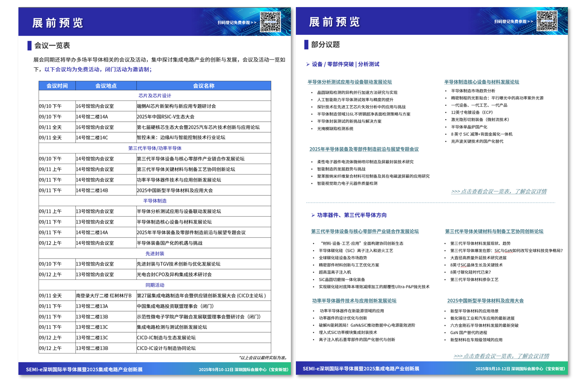The image size is (588, 387).
Task: Click 扫码登记免费参观 text on left header
Action: tap(237, 23)
